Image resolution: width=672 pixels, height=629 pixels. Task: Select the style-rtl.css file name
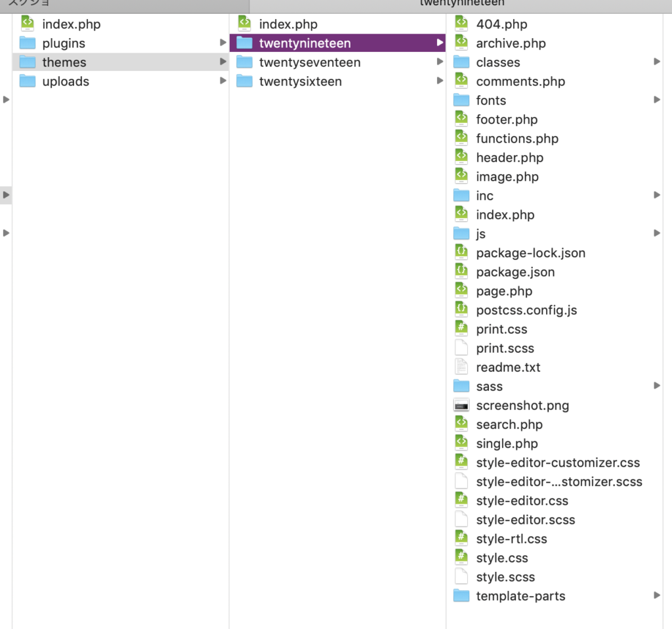[511, 538]
